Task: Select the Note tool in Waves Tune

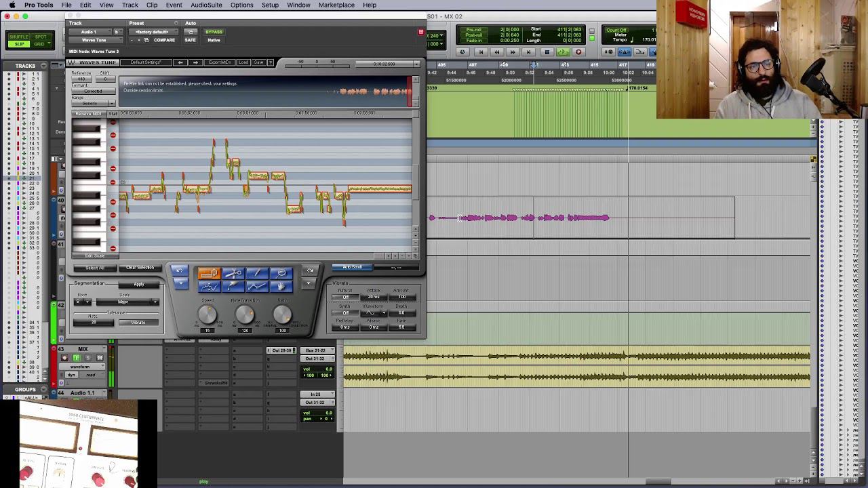Action: point(209,274)
